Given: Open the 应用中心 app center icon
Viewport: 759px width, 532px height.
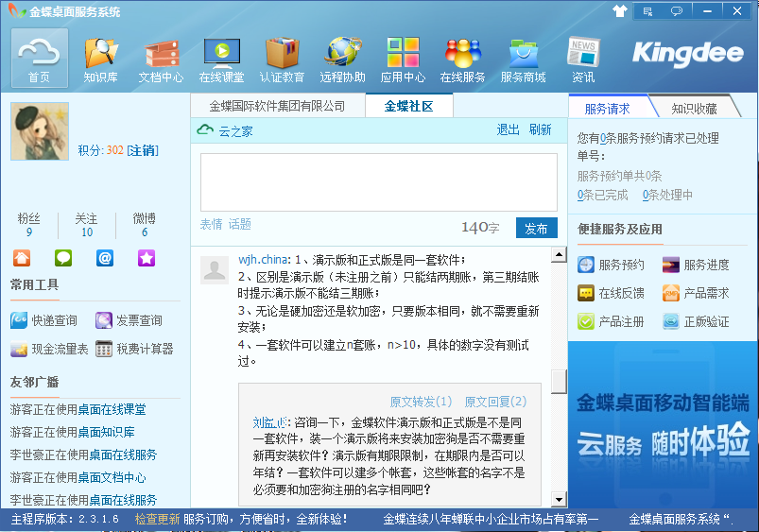Looking at the screenshot, I should [x=403, y=60].
